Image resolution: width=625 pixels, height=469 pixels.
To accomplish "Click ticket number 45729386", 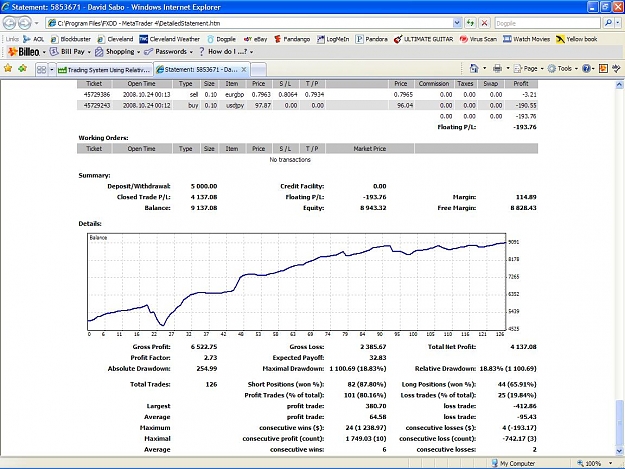I will [97, 94].
